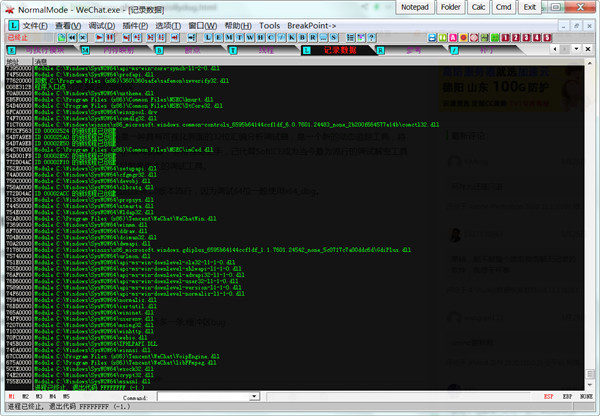Screen dimensions: 600x416
Task: Click the Open file toolbar icon
Action: pos(62,38)
